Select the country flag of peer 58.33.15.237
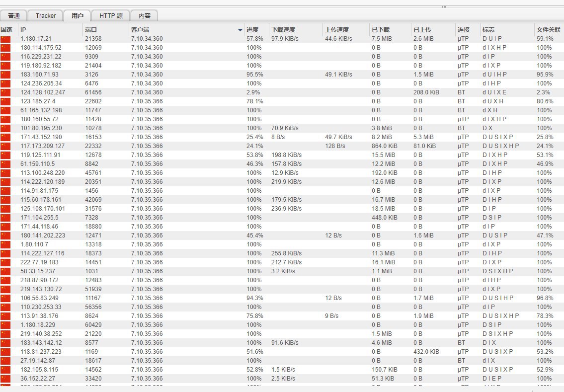Screen dimensions: 564x392 (5, 271)
